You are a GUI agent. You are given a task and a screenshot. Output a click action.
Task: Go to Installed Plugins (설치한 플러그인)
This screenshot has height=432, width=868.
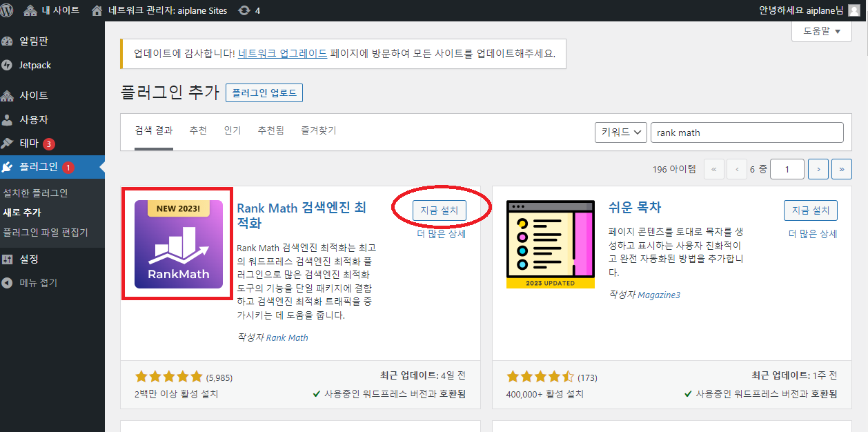[x=36, y=193]
